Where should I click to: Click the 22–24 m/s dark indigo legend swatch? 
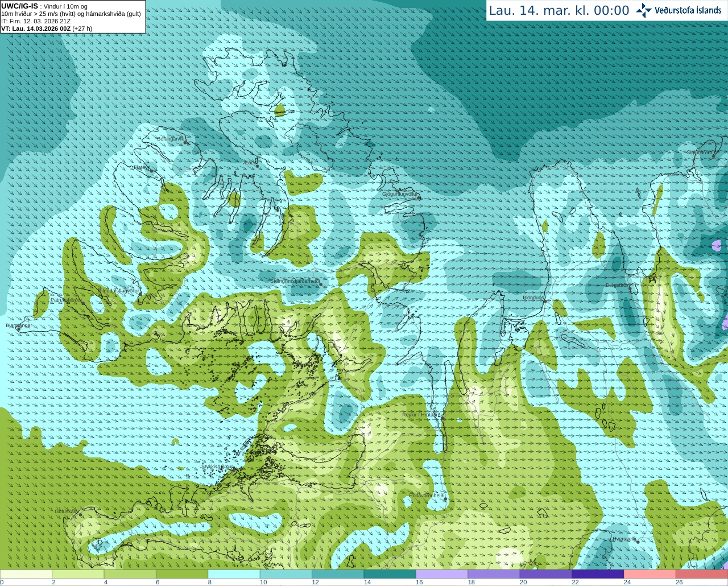click(x=598, y=574)
